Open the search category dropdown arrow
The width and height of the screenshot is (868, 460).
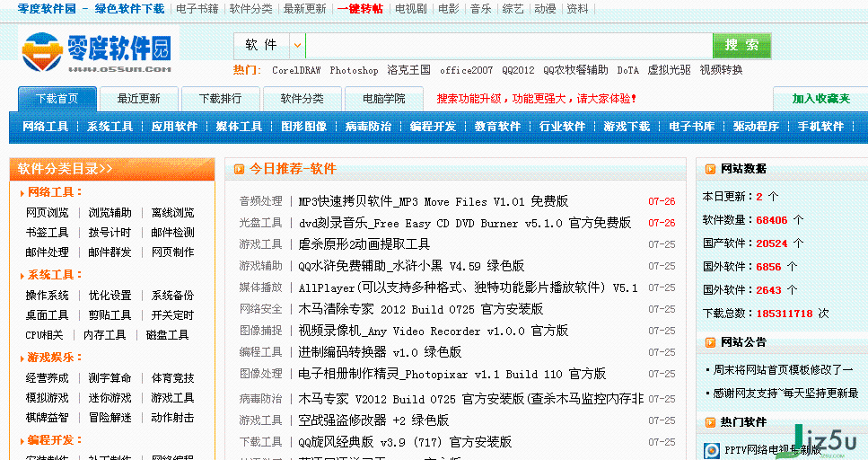pyautogui.click(x=297, y=46)
